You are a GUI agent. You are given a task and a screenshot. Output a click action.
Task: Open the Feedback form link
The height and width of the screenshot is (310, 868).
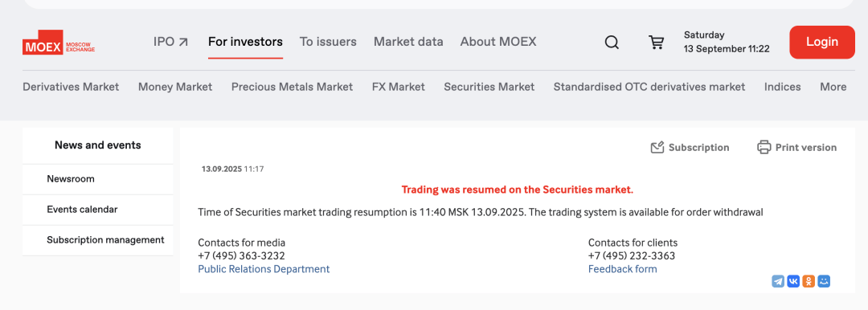coord(622,269)
